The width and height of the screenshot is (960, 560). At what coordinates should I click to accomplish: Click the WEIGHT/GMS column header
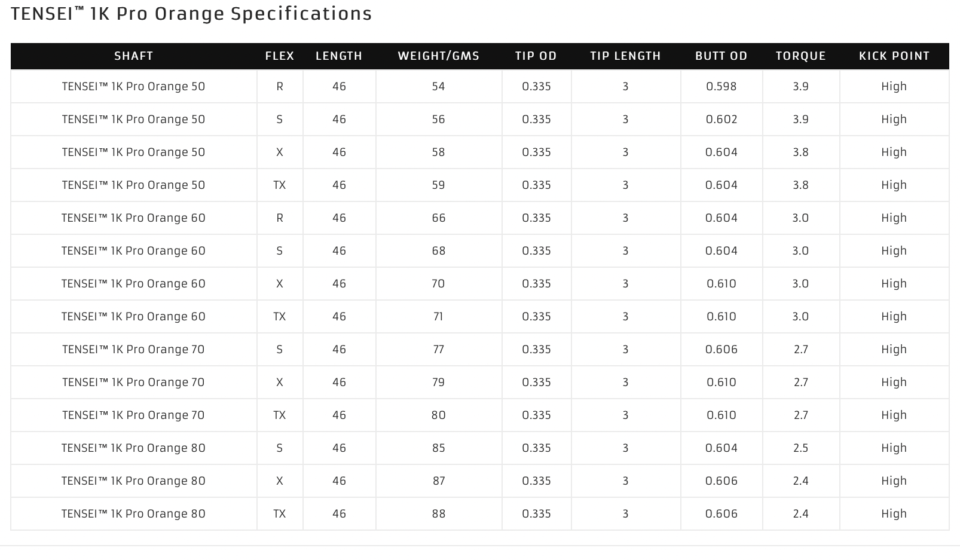tap(439, 56)
